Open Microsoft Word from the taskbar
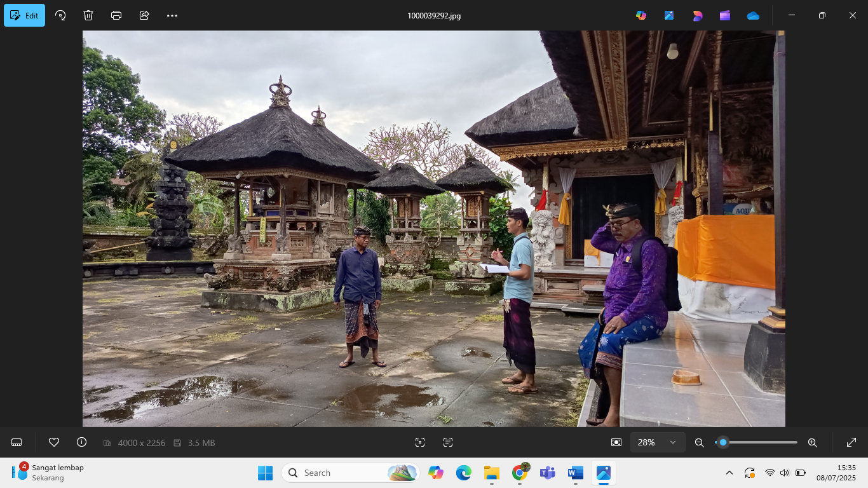The width and height of the screenshot is (868, 488). 576,473
